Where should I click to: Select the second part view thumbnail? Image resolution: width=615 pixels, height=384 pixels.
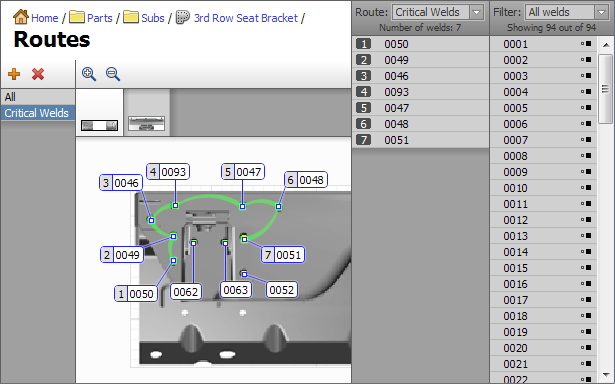(147, 113)
